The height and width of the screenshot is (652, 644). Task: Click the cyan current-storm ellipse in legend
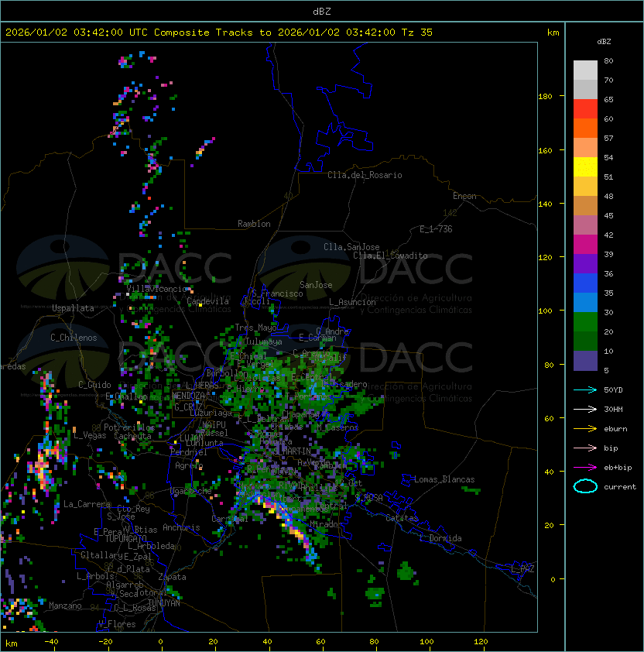pyautogui.click(x=585, y=486)
